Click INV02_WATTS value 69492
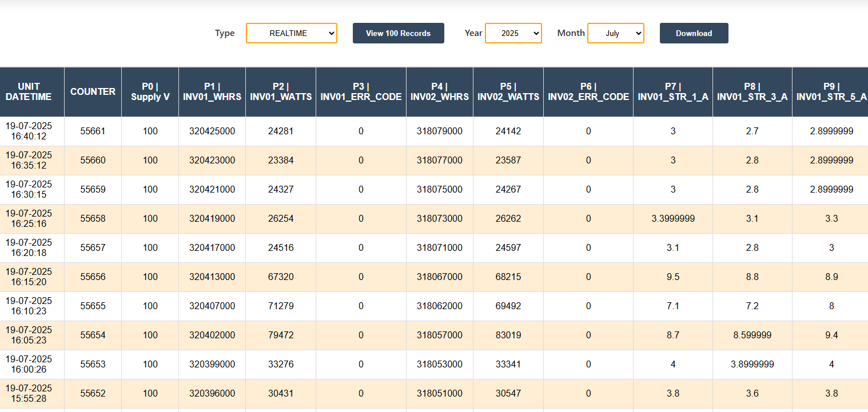Image resolution: width=868 pixels, height=412 pixels. click(508, 306)
